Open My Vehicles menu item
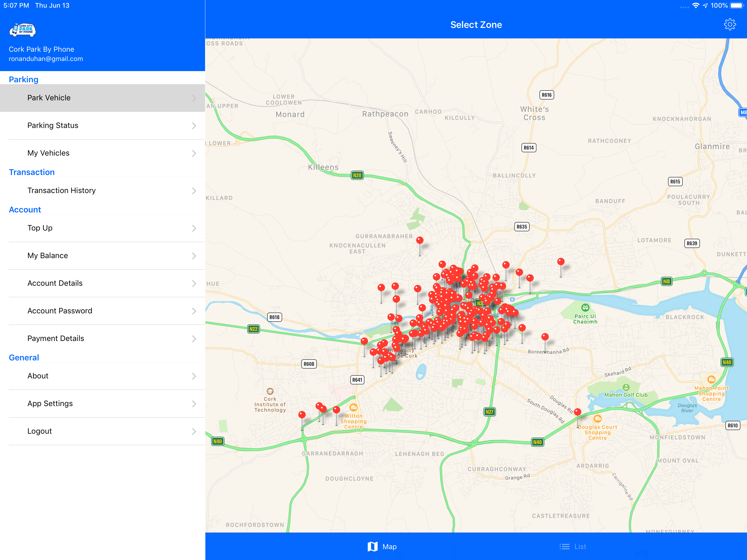Image resolution: width=747 pixels, height=560 pixels. [x=103, y=153]
